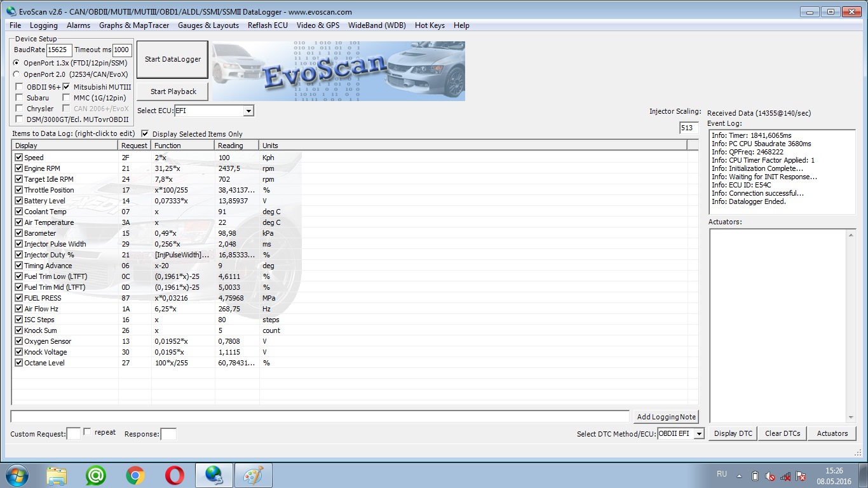Click the Add Logging Note button
The image size is (868, 488).
coord(666,417)
